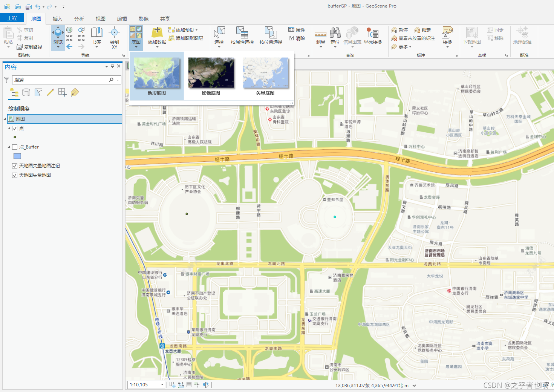Go to previous extent with blue arrow
This screenshot has height=392, width=554.
[70, 47]
